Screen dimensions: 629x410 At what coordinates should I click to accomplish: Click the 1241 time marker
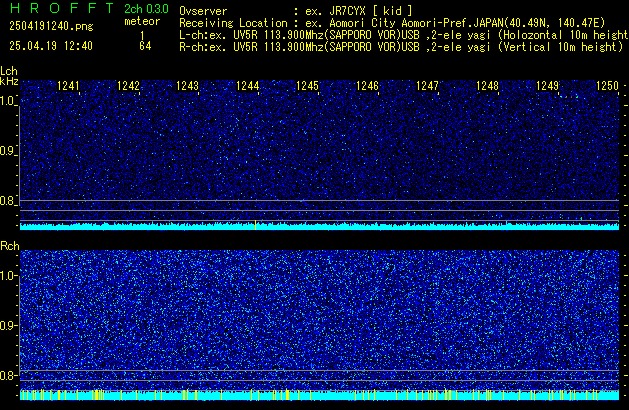pyautogui.click(x=68, y=86)
